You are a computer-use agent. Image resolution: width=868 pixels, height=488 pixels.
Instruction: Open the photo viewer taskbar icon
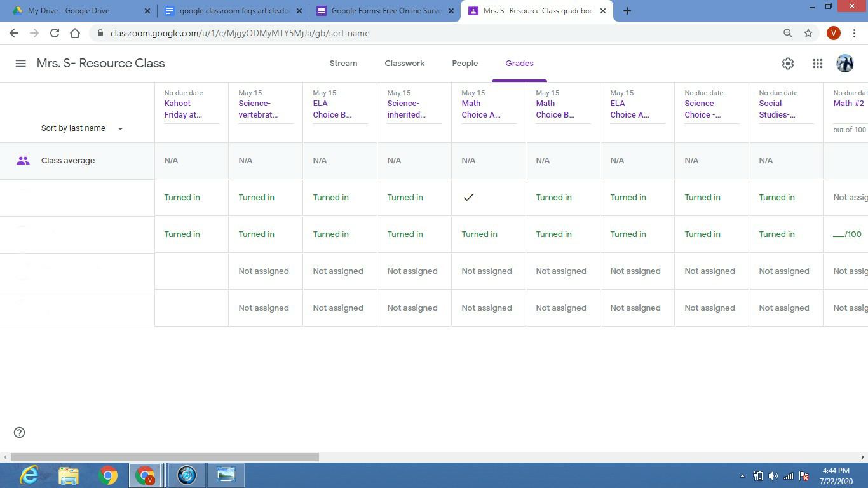(x=226, y=475)
